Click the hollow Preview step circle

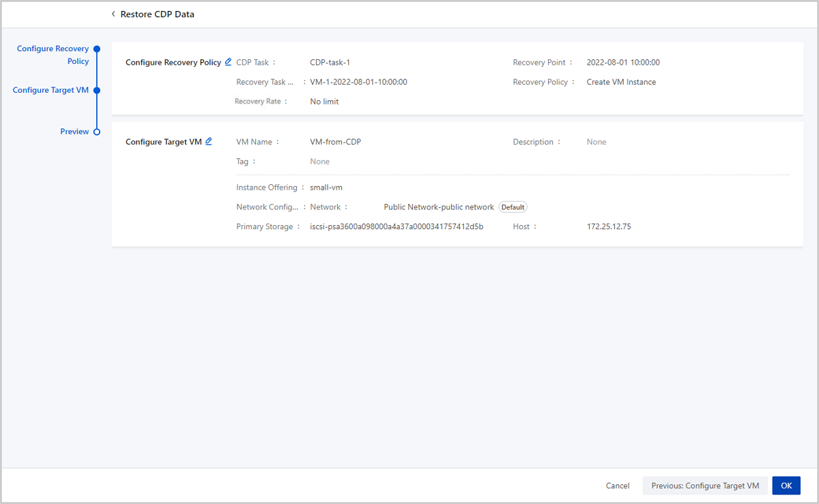coord(97,132)
